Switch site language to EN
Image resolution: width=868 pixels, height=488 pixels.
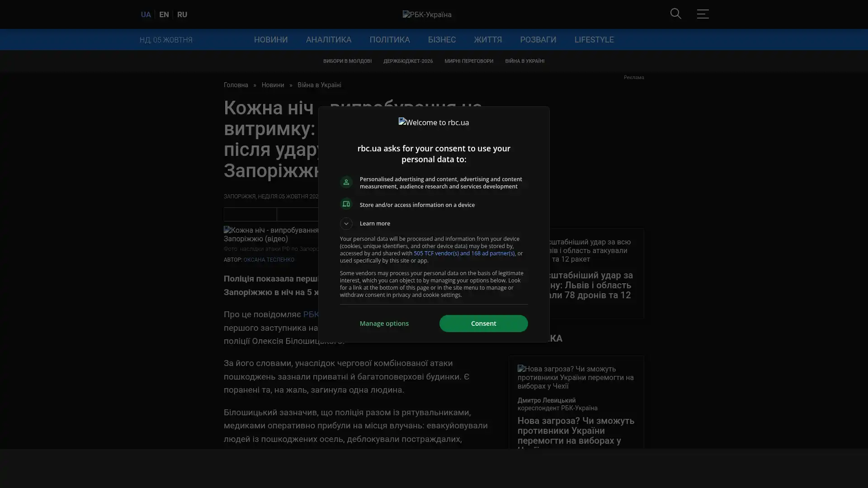164,14
